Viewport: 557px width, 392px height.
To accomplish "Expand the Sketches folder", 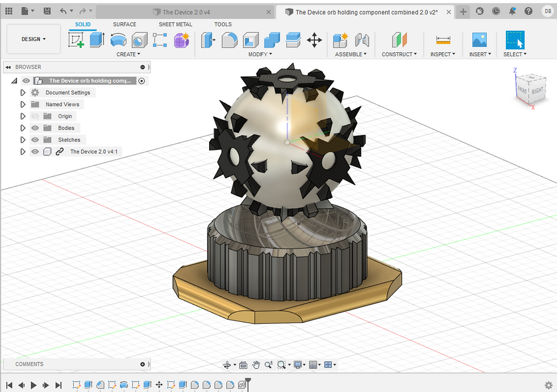I will [23, 140].
